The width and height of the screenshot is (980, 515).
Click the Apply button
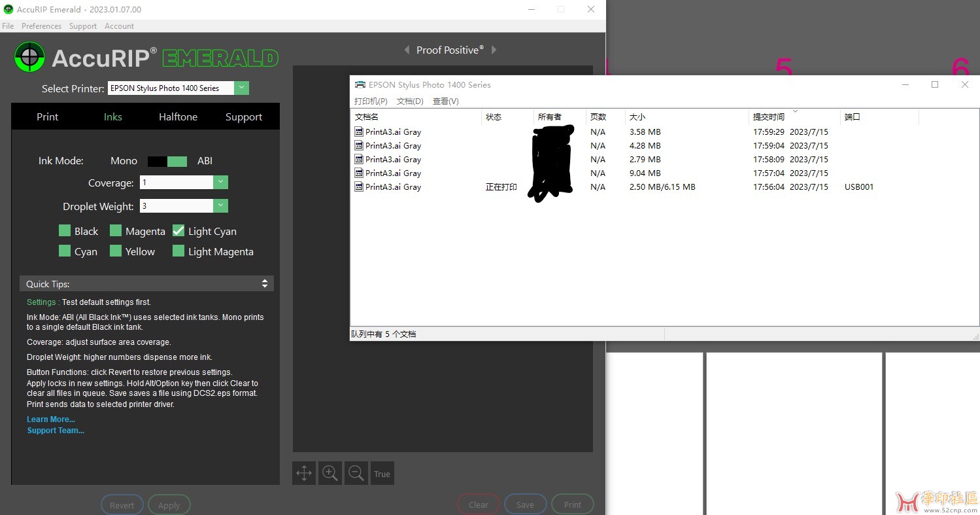pyautogui.click(x=169, y=505)
